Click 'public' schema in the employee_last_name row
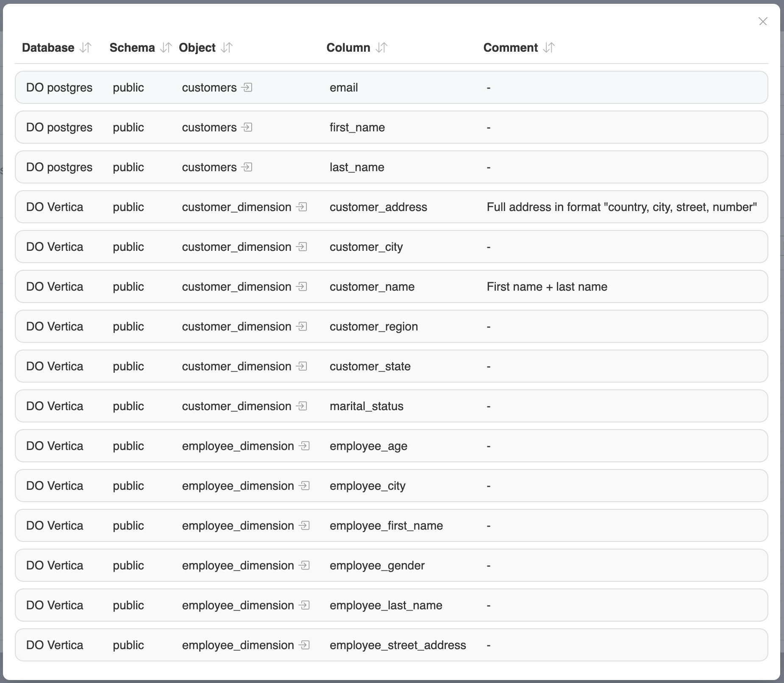Screen dimensions: 784x683 [x=128, y=605]
